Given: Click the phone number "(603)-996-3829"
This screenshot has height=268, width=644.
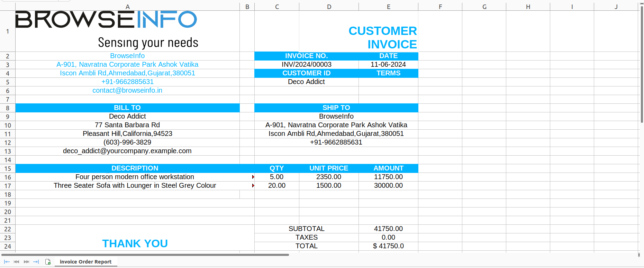Looking at the screenshot, I should pyautogui.click(x=127, y=142).
